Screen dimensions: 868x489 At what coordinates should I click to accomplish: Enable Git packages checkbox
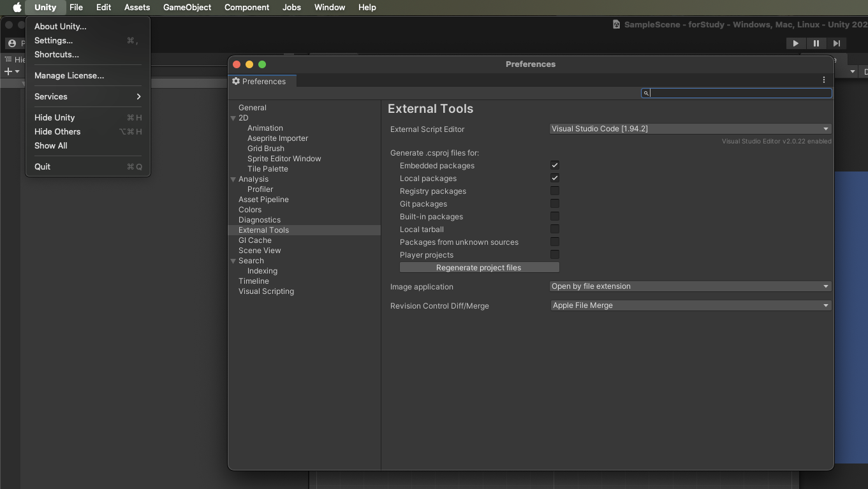555,204
